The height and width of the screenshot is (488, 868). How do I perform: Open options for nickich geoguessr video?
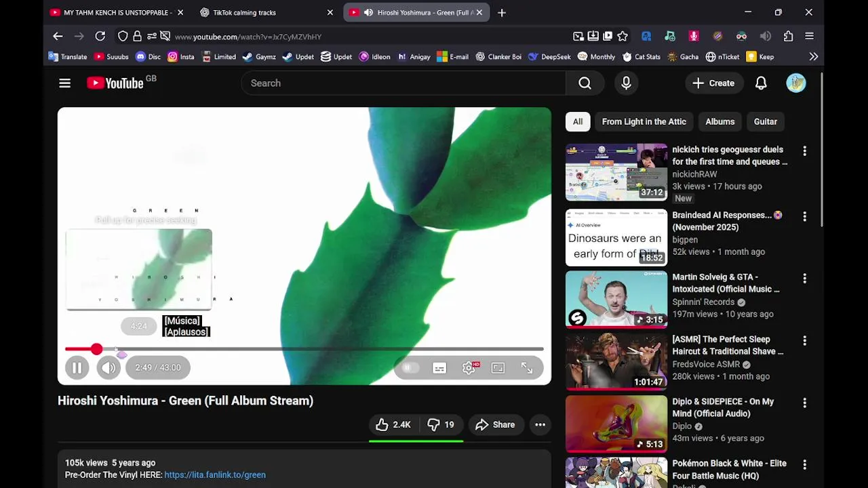[804, 151]
